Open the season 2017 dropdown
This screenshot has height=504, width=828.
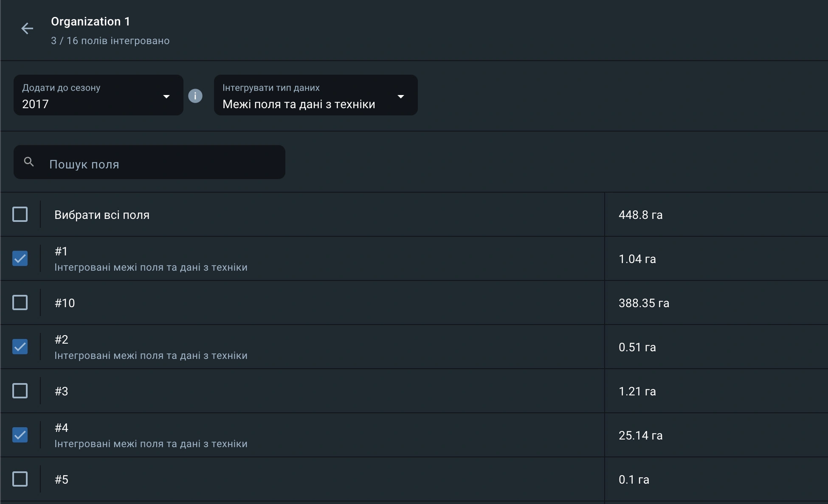(x=98, y=95)
